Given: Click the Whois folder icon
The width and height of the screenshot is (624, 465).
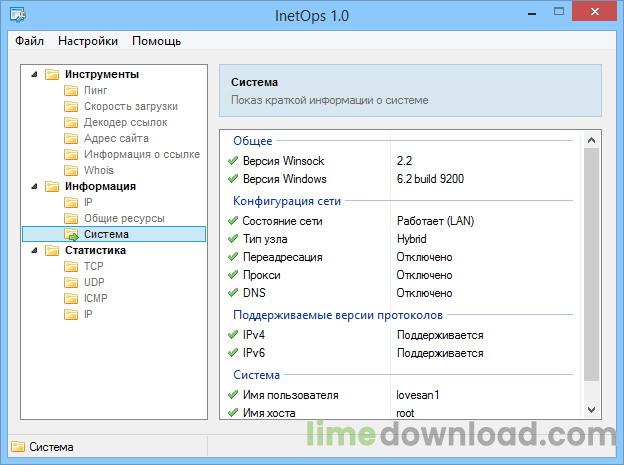Looking at the screenshot, I should pos(71,170).
